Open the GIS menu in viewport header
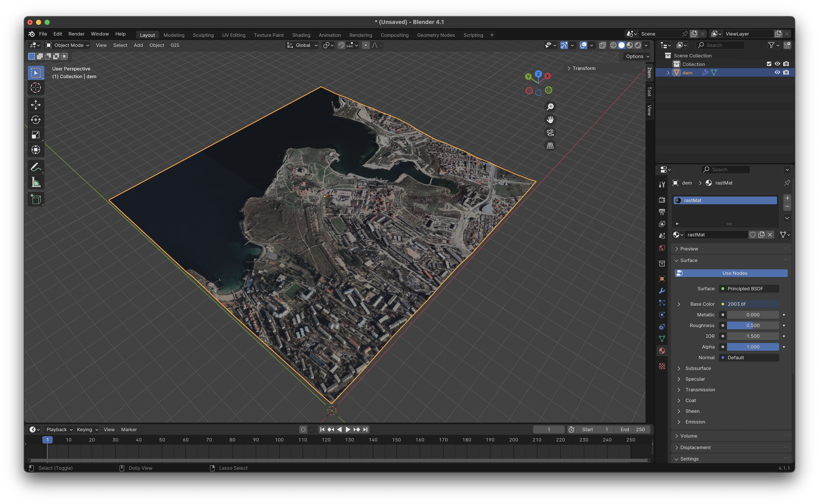Screen dimensions: 819x504 (175, 45)
